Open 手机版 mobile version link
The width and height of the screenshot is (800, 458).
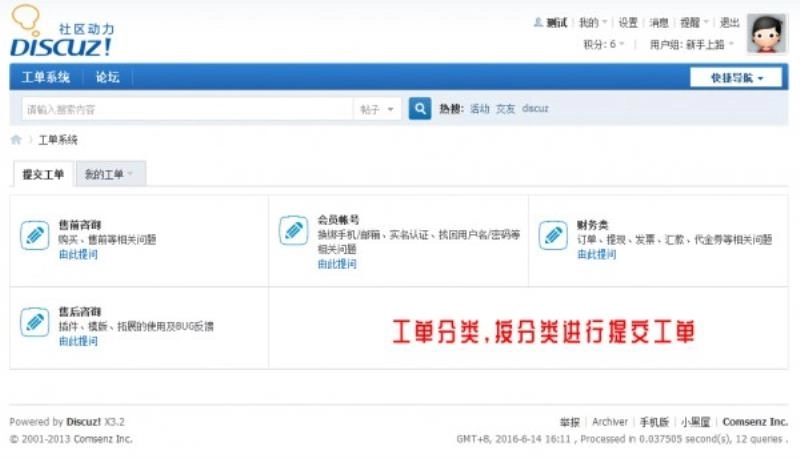pos(654,422)
